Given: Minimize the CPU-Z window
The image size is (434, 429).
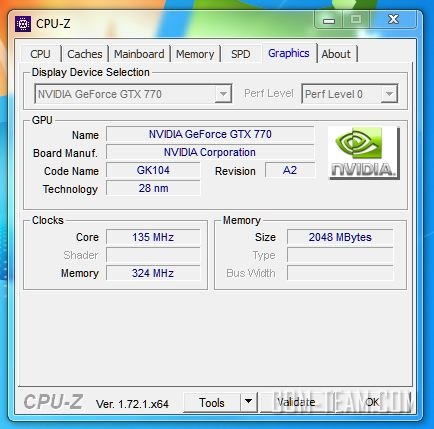Looking at the screenshot, I should [x=329, y=21].
